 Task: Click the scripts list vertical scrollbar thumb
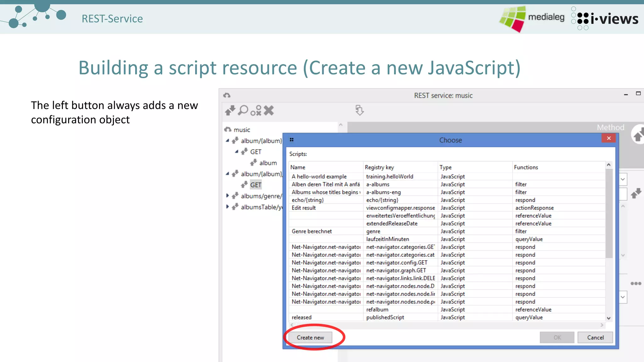click(x=609, y=213)
